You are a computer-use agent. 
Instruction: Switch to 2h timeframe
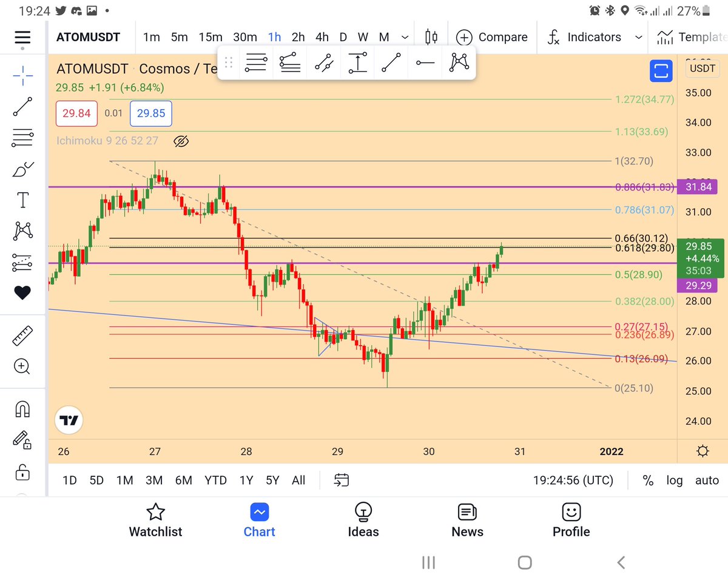pos(298,37)
